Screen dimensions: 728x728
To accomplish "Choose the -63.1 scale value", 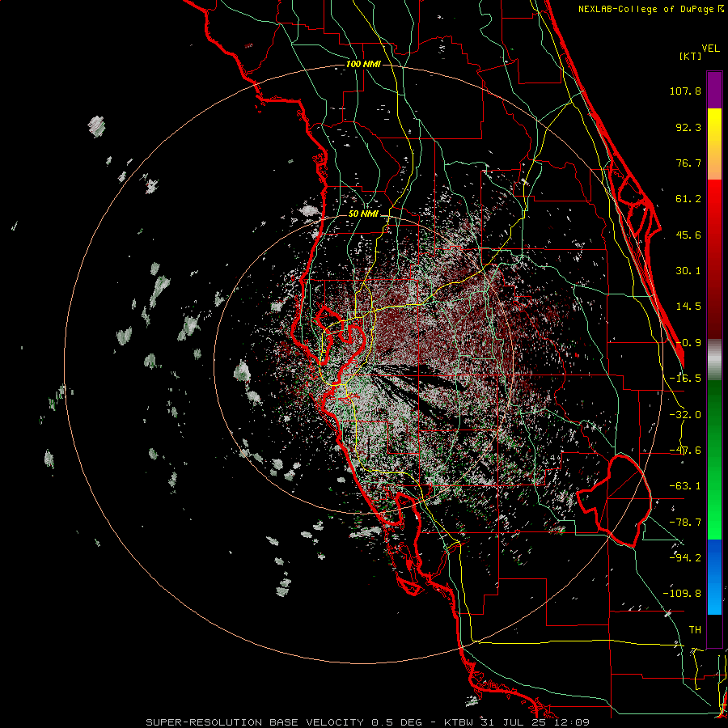I will coord(685,486).
